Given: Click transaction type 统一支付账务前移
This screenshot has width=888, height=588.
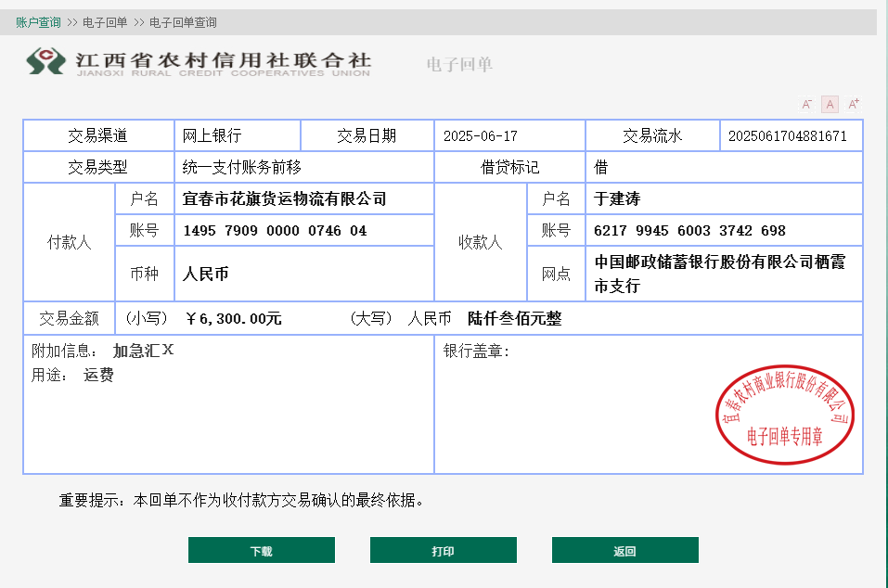Looking at the screenshot, I should click(242, 168).
